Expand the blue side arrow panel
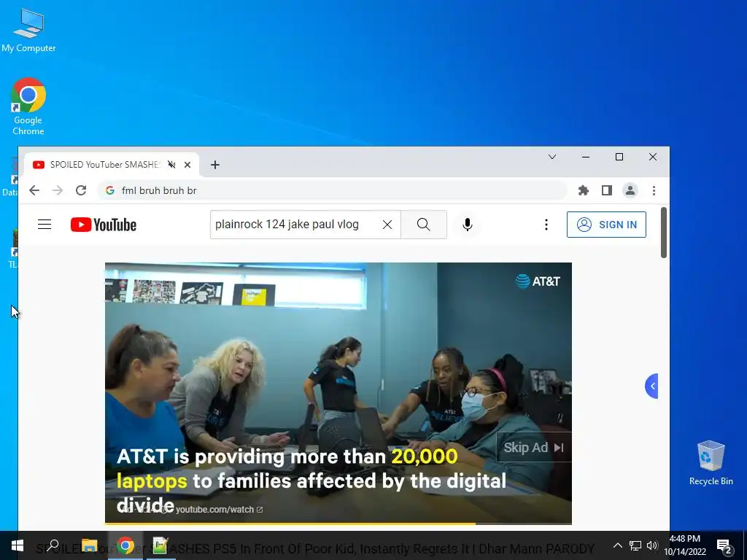Viewport: 747px width, 560px height. 651,386
